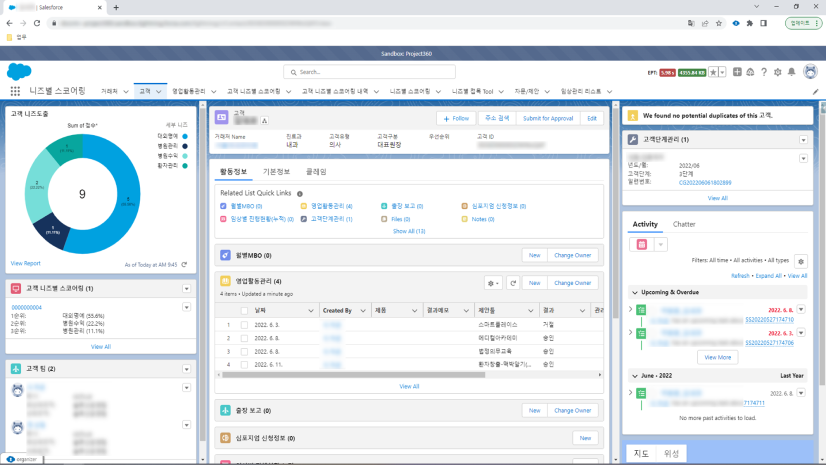826x465 pixels.
Task: Click the 병원관리 legend color dot
Action: coord(185,146)
